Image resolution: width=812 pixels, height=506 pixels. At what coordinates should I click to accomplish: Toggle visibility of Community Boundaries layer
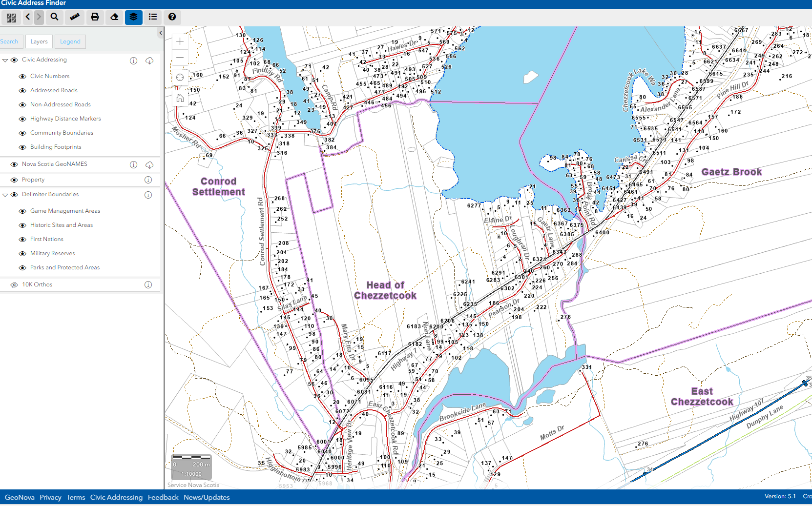coord(22,133)
